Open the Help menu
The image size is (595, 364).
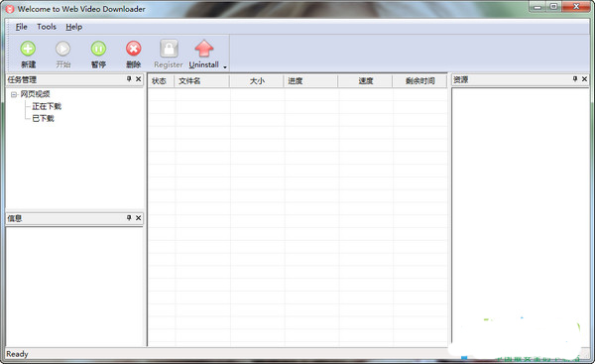point(74,27)
